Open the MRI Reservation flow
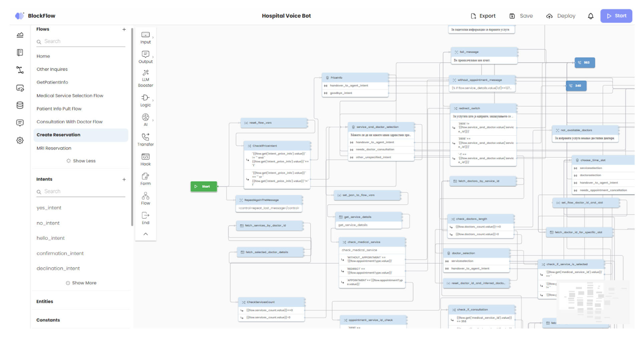Image resolution: width=644 pixels, height=340 pixels. 54,148
